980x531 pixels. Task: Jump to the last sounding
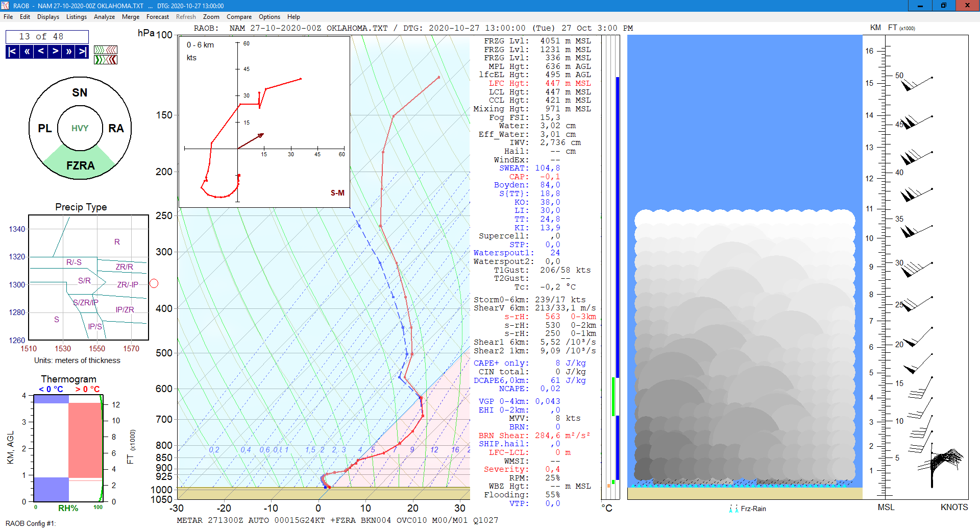coord(82,52)
